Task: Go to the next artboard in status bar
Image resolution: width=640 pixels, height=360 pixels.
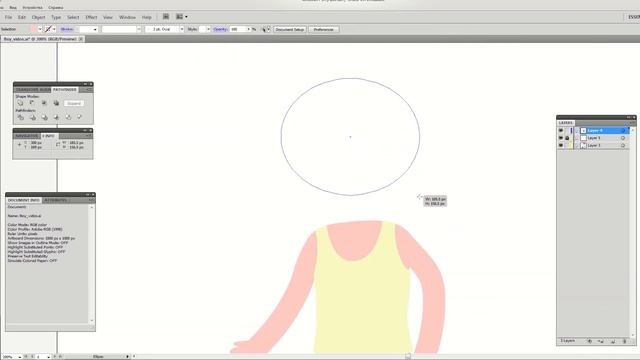Action: pos(55,357)
